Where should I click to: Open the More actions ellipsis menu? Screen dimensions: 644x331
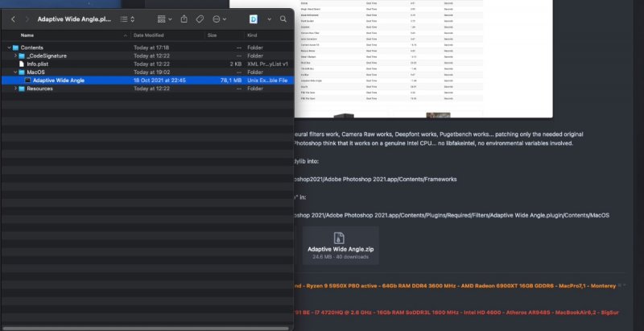[218, 18]
